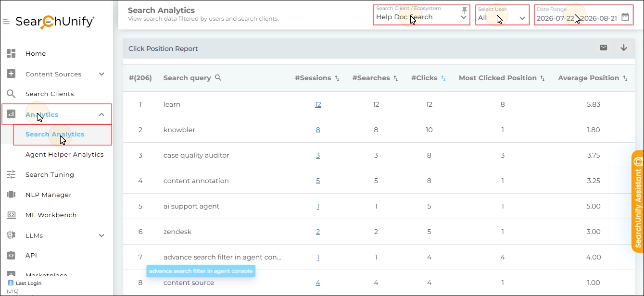Click the 'knowbler' search query cell

click(179, 130)
